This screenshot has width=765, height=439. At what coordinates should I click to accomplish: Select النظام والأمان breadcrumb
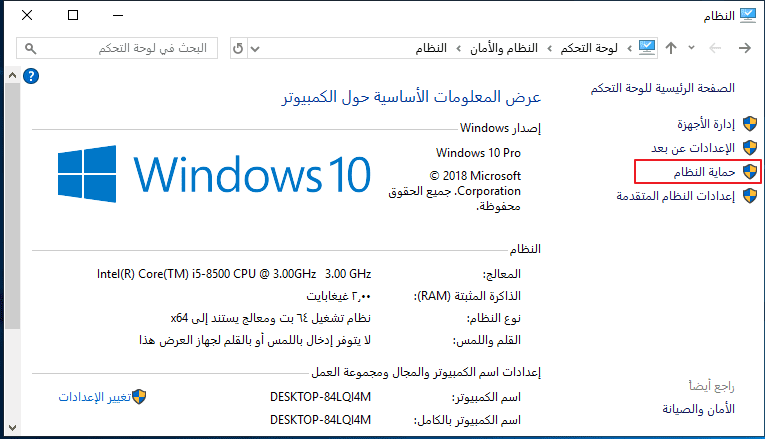point(504,48)
